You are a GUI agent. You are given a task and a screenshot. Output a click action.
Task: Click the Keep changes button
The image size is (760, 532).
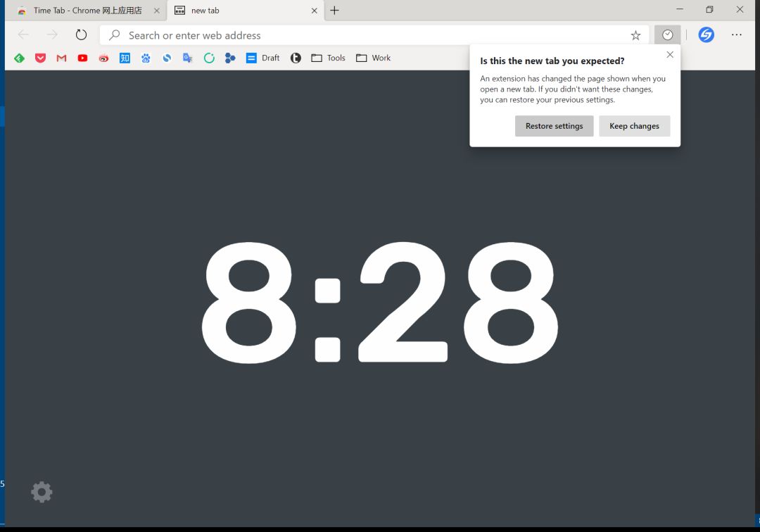coord(634,126)
